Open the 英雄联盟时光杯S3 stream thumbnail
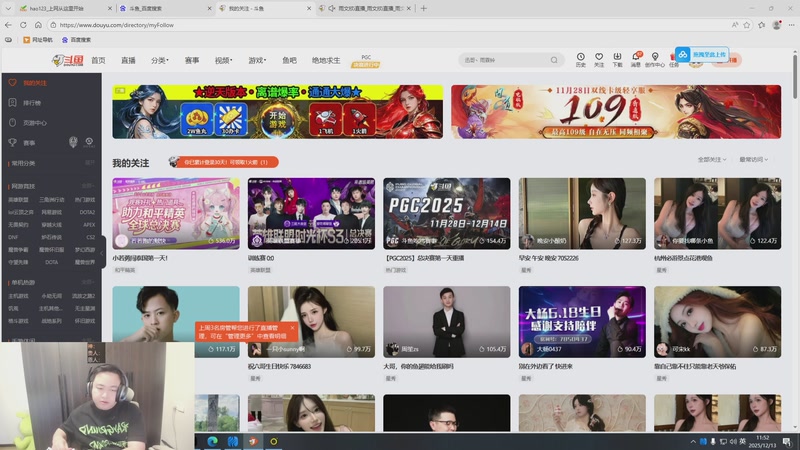 tap(311, 213)
